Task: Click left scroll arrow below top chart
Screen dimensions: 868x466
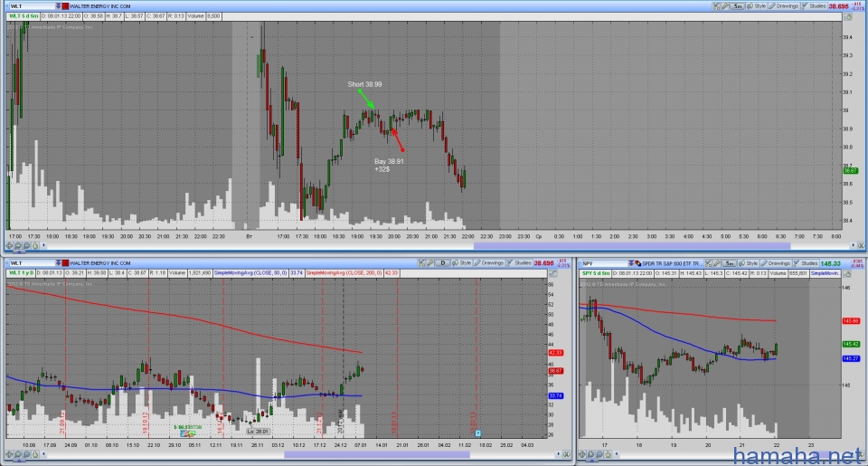Action: (x=43, y=245)
